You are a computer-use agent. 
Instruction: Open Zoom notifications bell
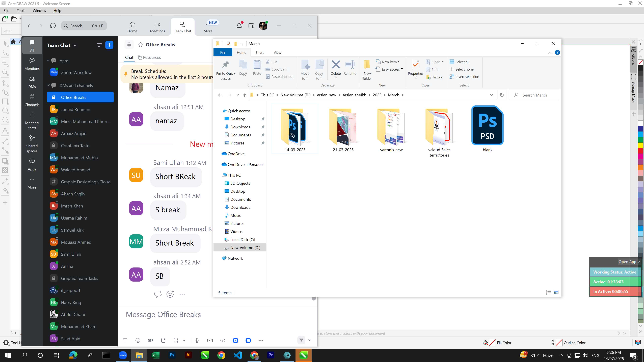[x=239, y=26]
